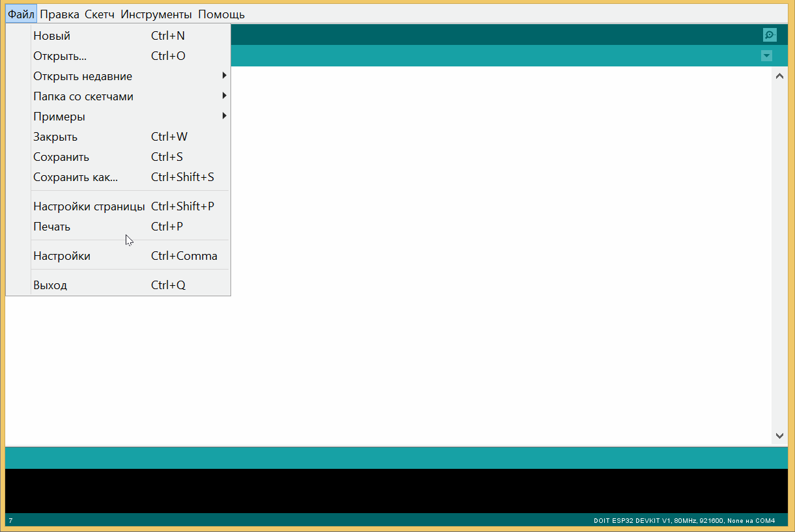This screenshot has height=532, width=795.
Task: Click 'Выход' to quit application
Action: coord(50,285)
